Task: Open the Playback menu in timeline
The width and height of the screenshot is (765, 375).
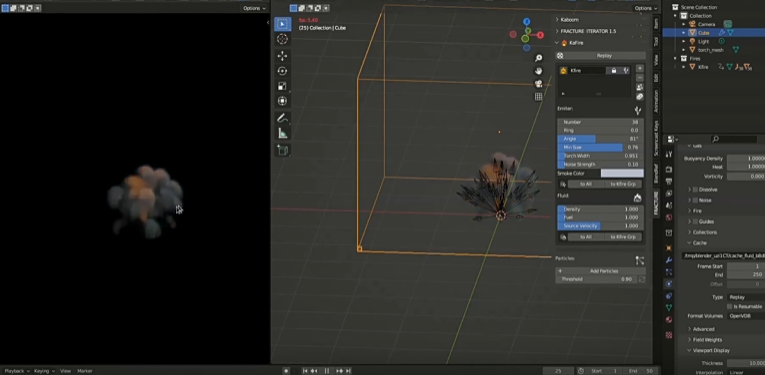Action: click(17, 371)
